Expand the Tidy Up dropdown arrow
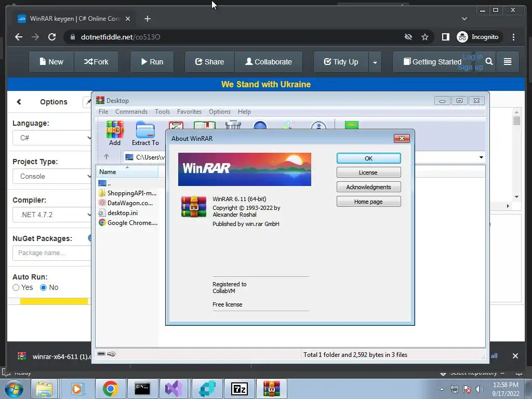The width and height of the screenshot is (532, 399). coord(375,62)
